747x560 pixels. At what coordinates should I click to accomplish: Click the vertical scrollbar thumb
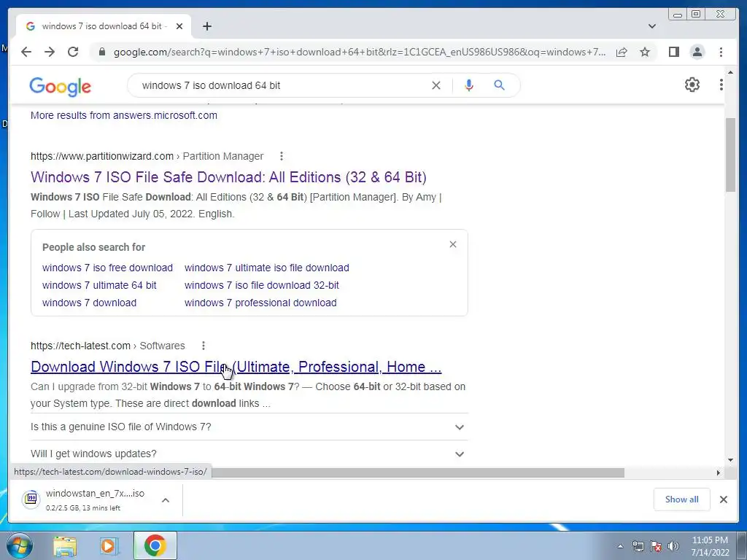(x=731, y=155)
